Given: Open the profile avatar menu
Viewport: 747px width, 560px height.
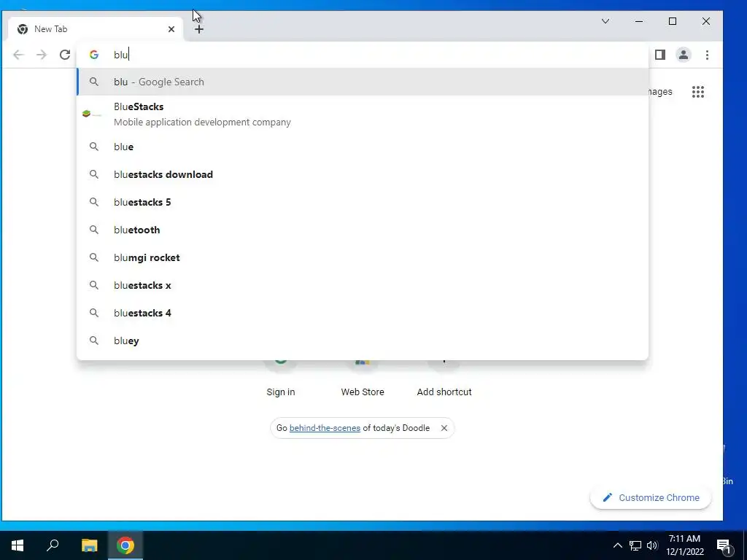Looking at the screenshot, I should point(683,55).
